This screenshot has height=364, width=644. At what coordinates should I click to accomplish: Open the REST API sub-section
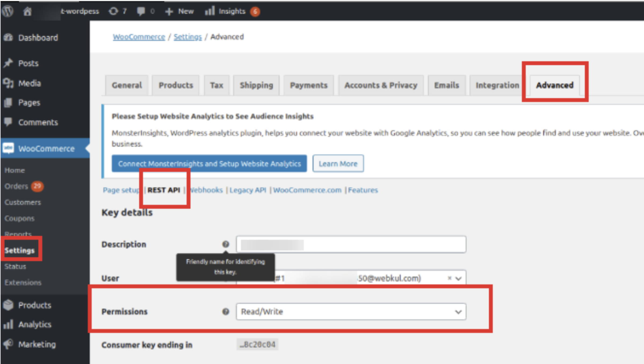point(164,190)
